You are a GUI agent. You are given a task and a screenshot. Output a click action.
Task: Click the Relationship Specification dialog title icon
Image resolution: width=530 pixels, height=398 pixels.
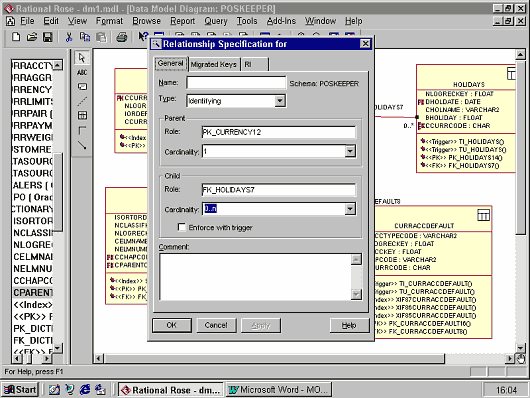(156, 44)
